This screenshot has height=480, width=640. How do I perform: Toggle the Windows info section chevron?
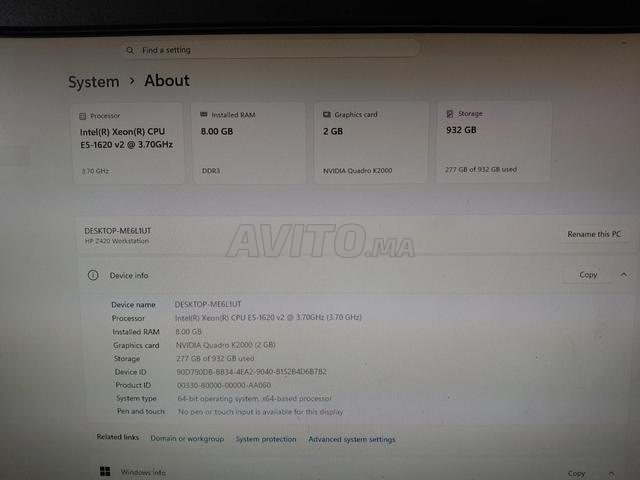(x=611, y=474)
